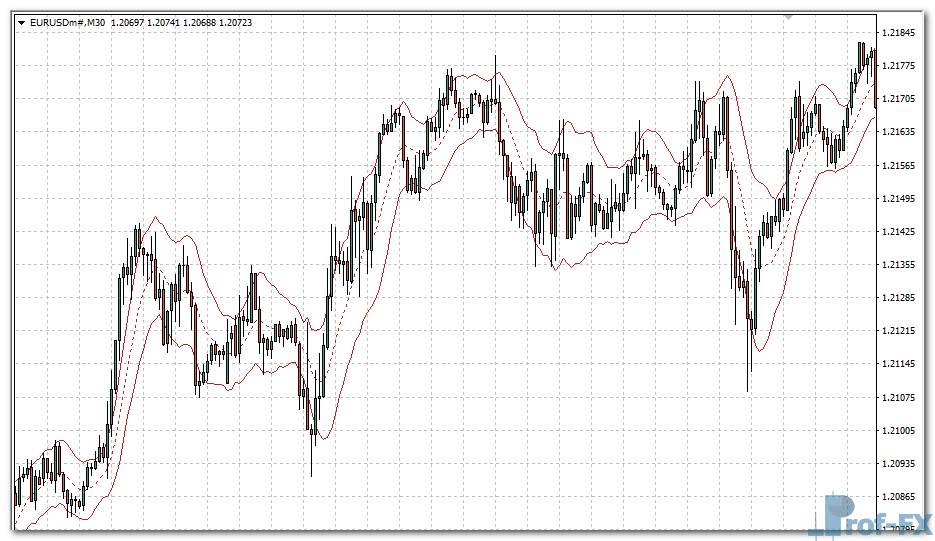The width and height of the screenshot is (935, 541).
Task: Click the 1.21775 price scale label
Action: [x=902, y=66]
